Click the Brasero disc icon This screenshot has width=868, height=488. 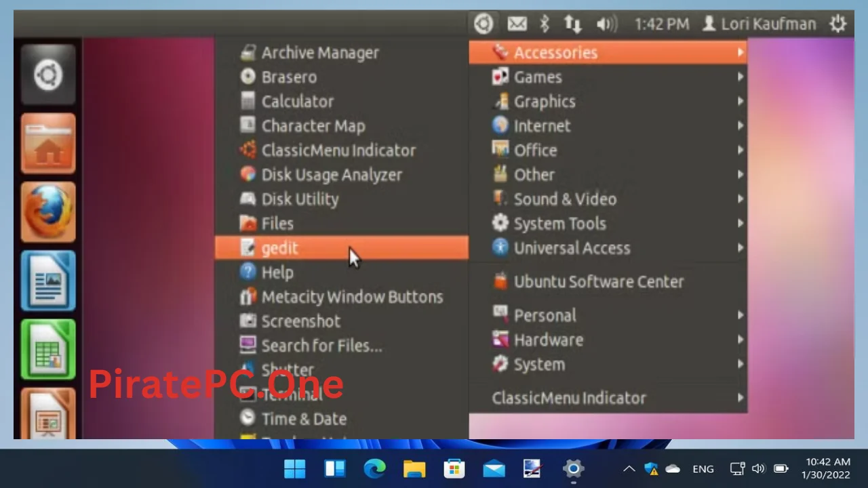(x=248, y=77)
